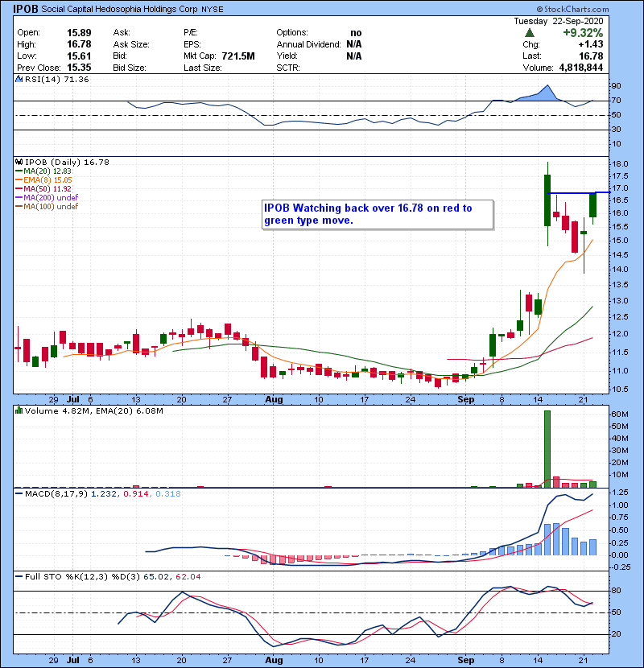
Task: Click the Ask Size label
Action: click(x=131, y=44)
